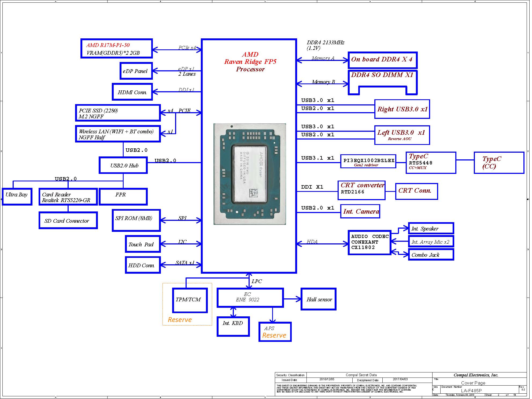Select the Right USB3.0 x1 block

pos(402,109)
